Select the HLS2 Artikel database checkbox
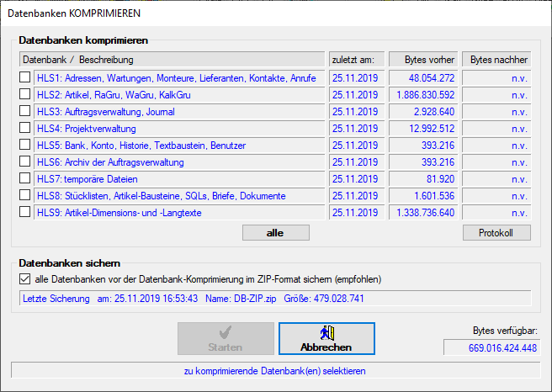Image resolution: width=552 pixels, height=392 pixels. click(x=25, y=95)
